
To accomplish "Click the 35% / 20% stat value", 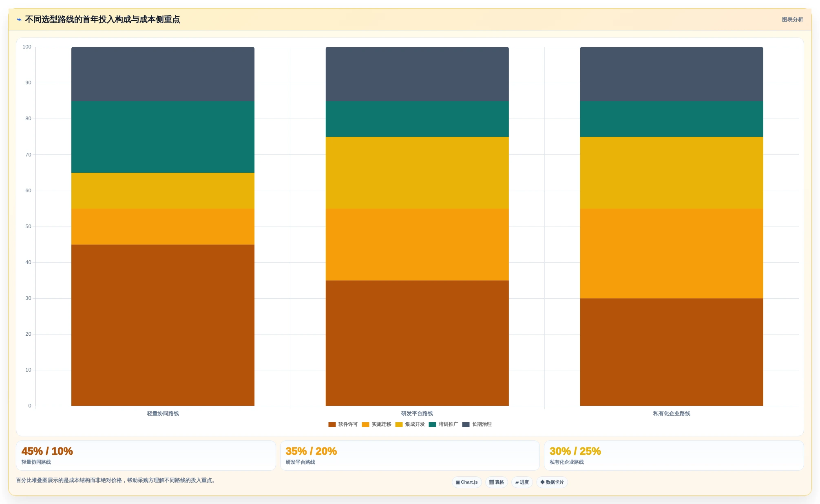I will click(x=311, y=451).
